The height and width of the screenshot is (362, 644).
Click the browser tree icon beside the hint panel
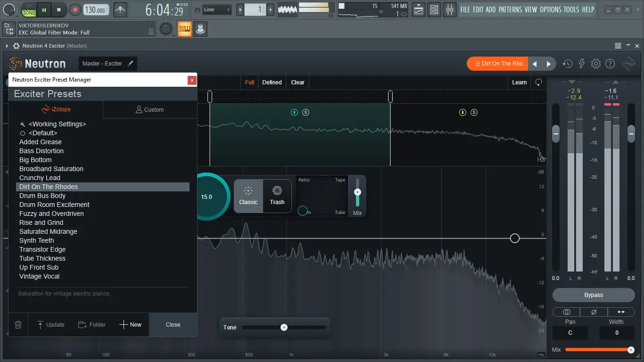(x=9, y=29)
